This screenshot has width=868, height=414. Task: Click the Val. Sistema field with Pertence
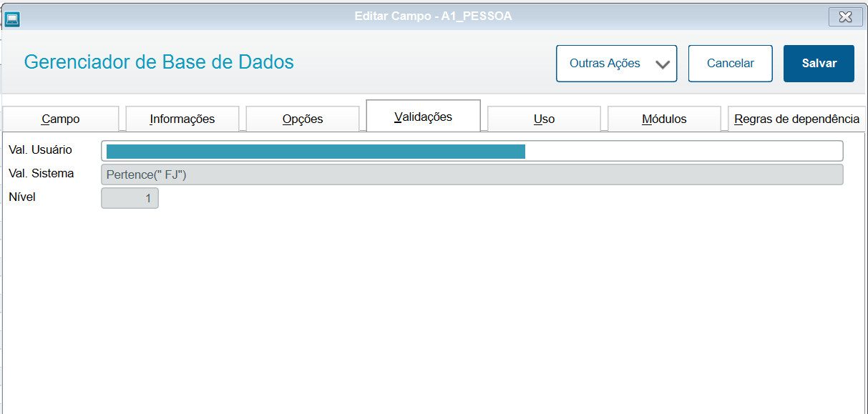(x=472, y=174)
